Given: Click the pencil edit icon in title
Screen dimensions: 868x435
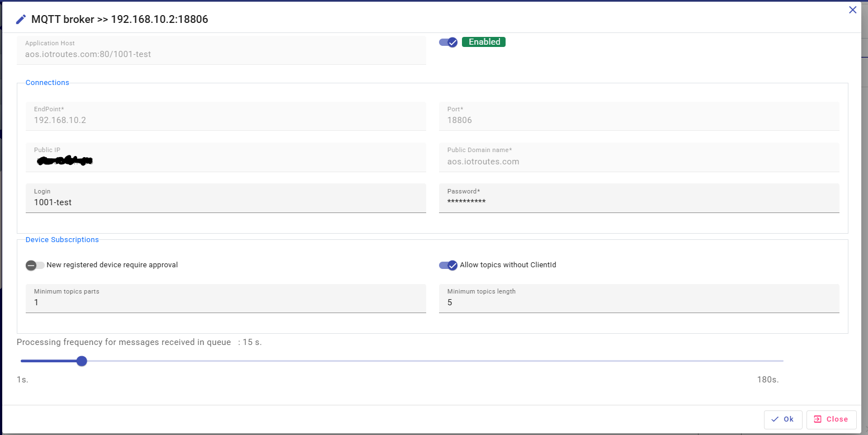Looking at the screenshot, I should coord(21,20).
